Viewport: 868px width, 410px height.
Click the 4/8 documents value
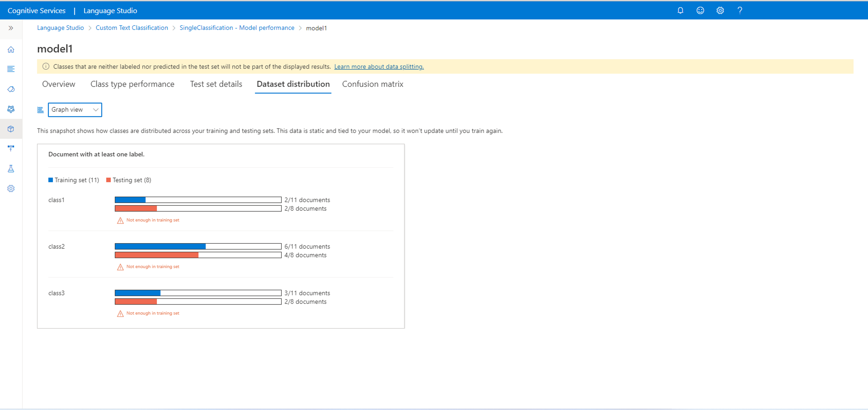point(305,255)
